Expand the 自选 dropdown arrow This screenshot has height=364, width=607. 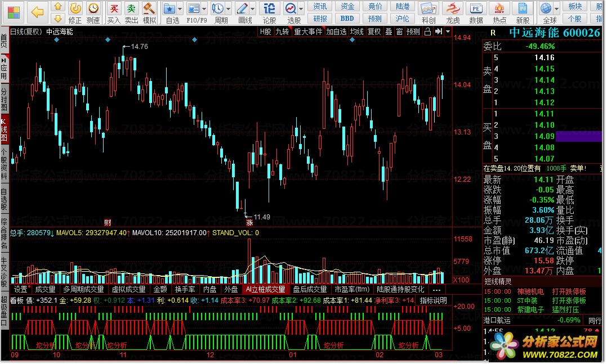[x=180, y=8]
